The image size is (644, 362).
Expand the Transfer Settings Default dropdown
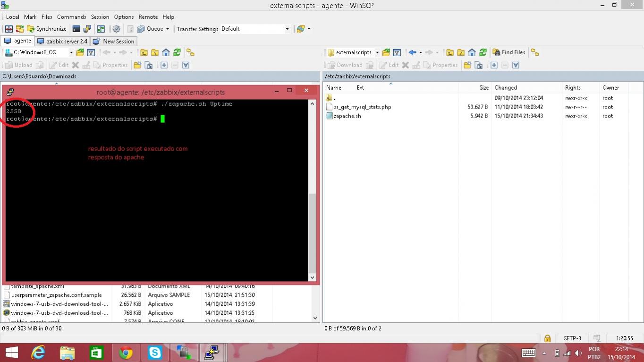point(287,29)
